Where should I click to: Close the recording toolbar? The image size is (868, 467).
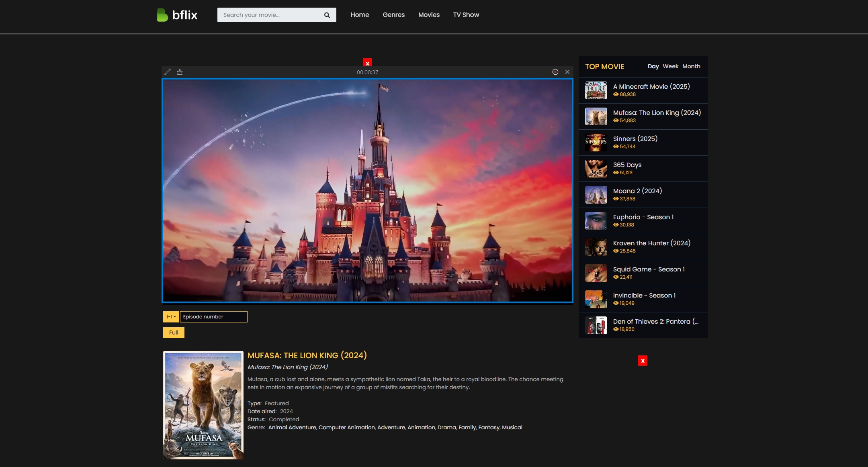point(567,72)
